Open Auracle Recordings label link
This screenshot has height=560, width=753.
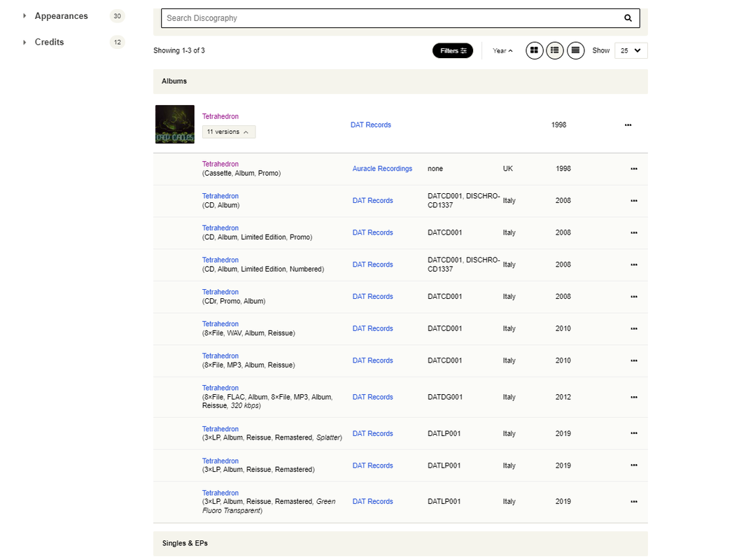point(382,169)
